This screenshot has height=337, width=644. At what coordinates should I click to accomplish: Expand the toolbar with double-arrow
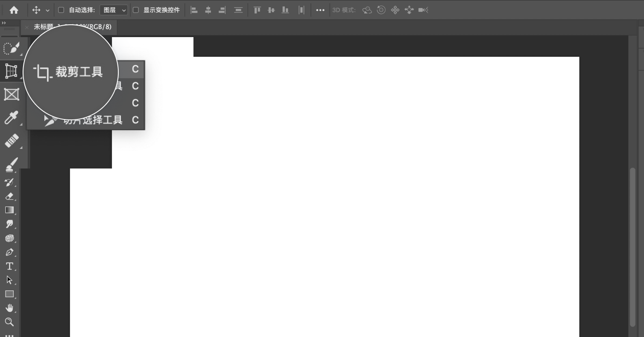pos(4,23)
